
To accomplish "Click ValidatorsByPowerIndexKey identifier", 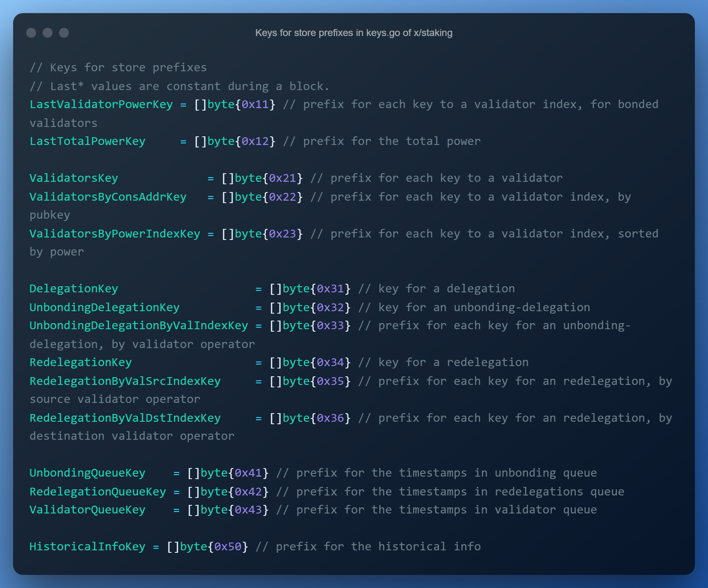I will [115, 234].
